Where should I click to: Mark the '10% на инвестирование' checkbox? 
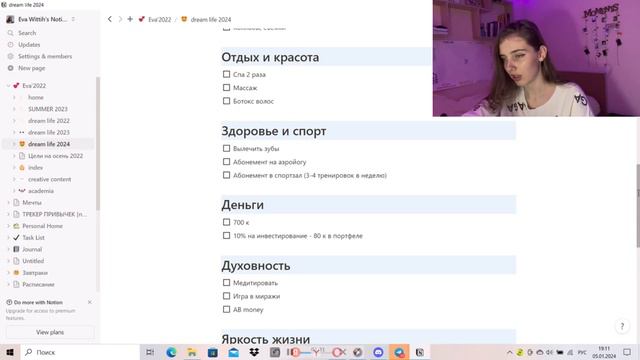(227, 236)
